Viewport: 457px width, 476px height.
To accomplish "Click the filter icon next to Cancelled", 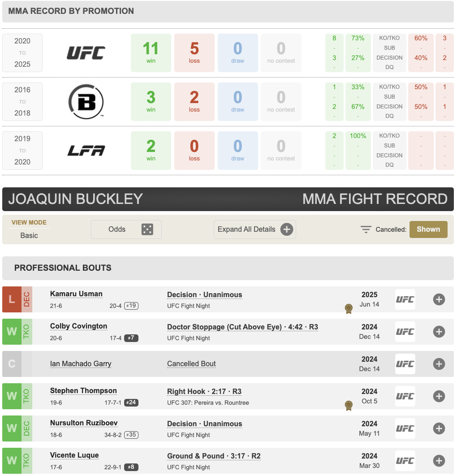I will point(366,229).
